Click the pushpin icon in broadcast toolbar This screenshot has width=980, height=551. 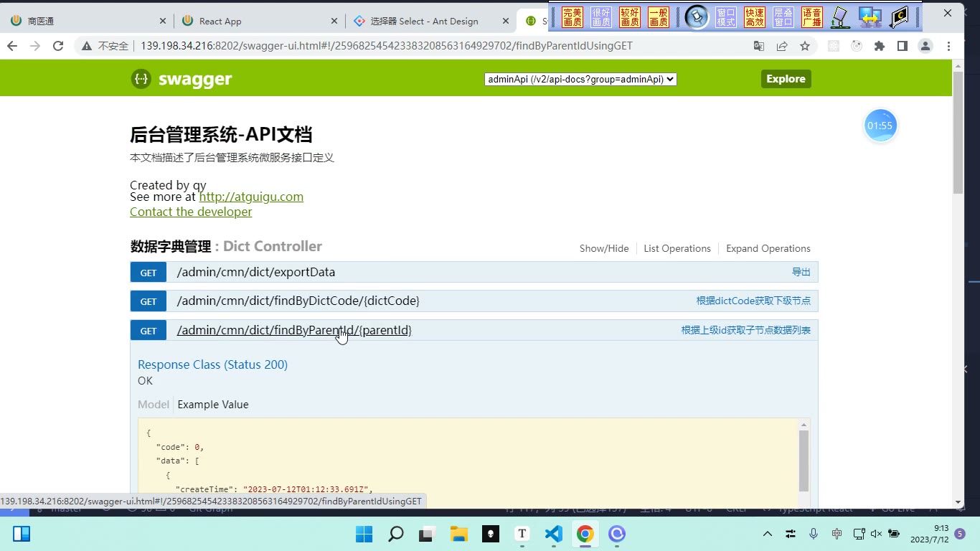pos(697,17)
